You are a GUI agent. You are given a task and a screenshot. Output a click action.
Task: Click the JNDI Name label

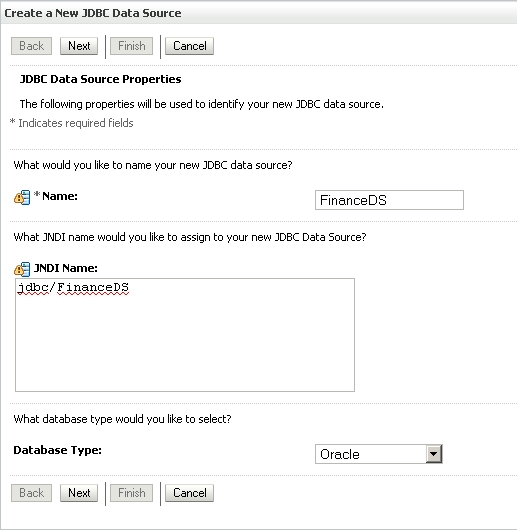coord(66,268)
